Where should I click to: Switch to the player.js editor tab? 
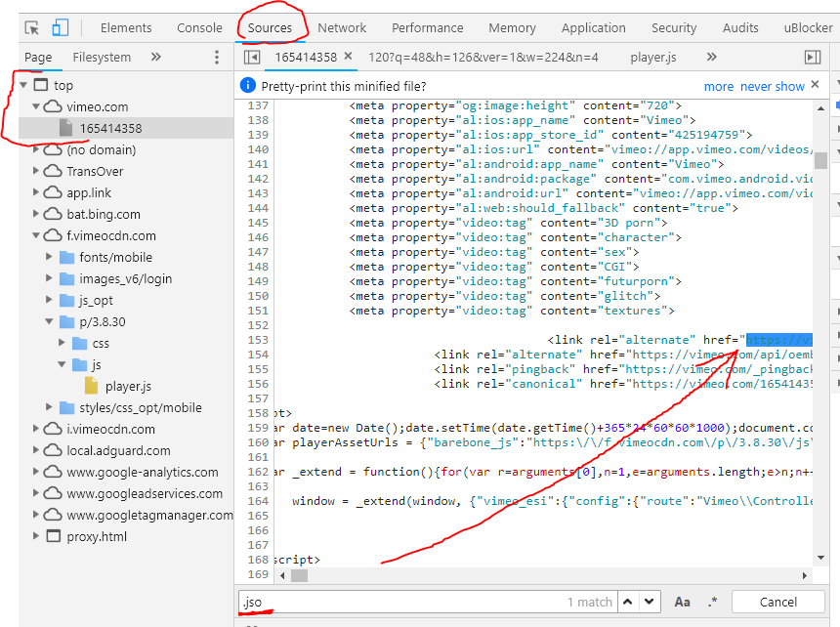(653, 58)
